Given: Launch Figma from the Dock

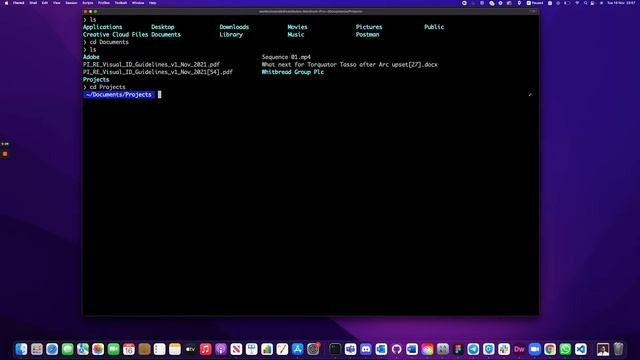Looking at the screenshot, I should [458, 349].
